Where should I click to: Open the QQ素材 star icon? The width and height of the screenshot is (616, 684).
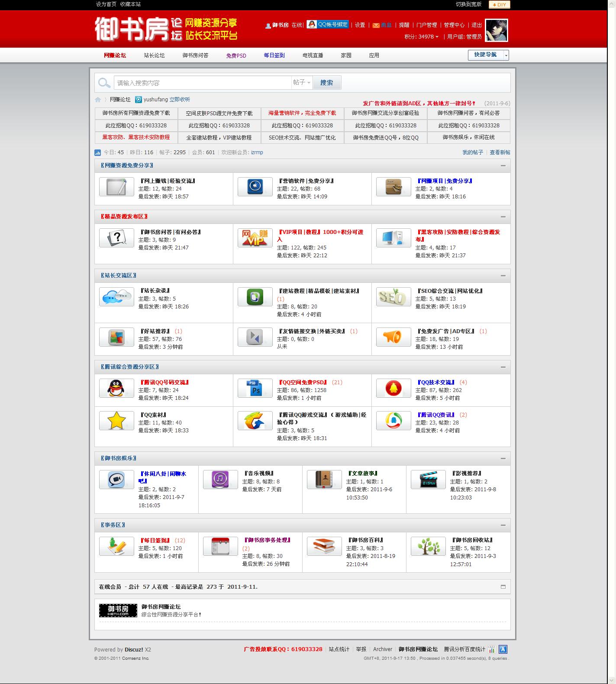[x=116, y=421]
